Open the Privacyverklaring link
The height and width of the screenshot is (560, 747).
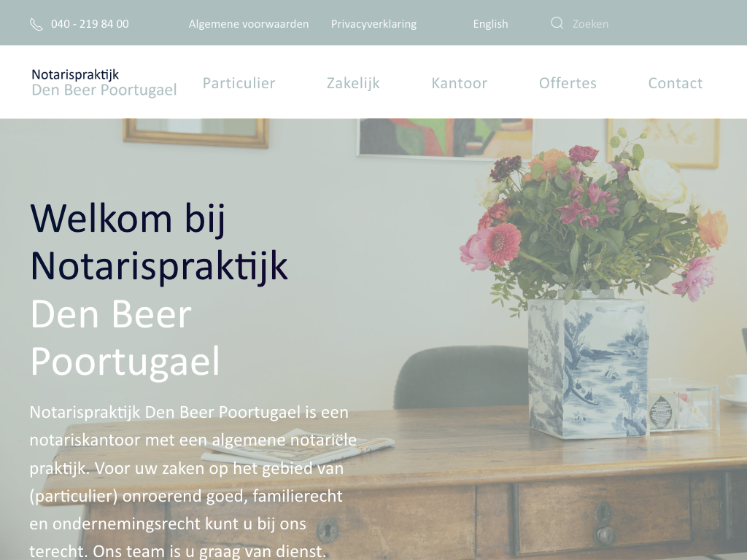pyautogui.click(x=373, y=24)
